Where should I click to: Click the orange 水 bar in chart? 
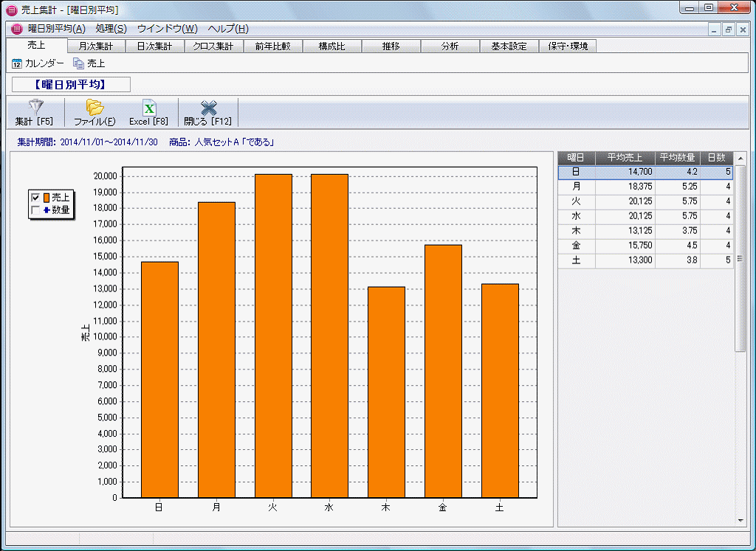coord(329,336)
